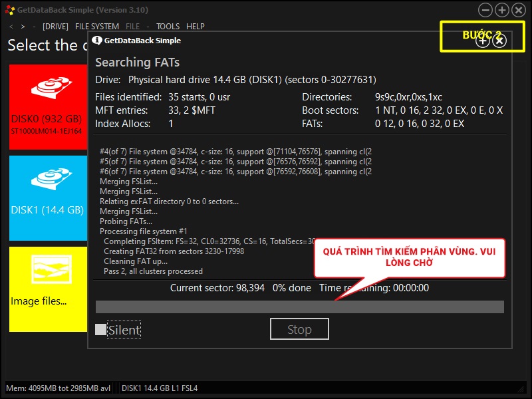Stop the FAT search
Screen dimensions: 532x399
point(299,329)
